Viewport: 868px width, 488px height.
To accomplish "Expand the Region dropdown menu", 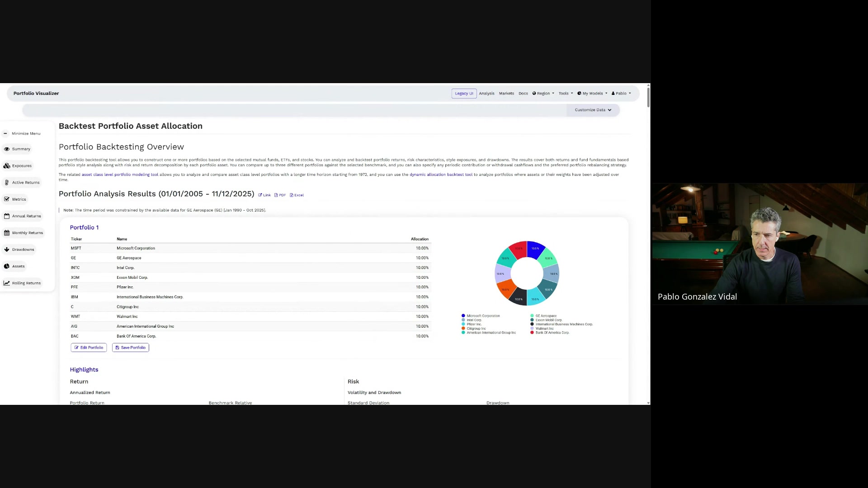I will click(x=543, y=94).
